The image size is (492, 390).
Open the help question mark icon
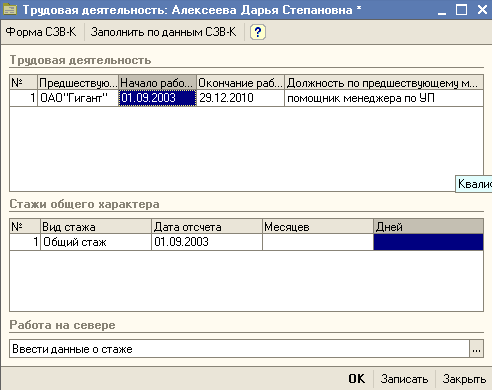(258, 32)
